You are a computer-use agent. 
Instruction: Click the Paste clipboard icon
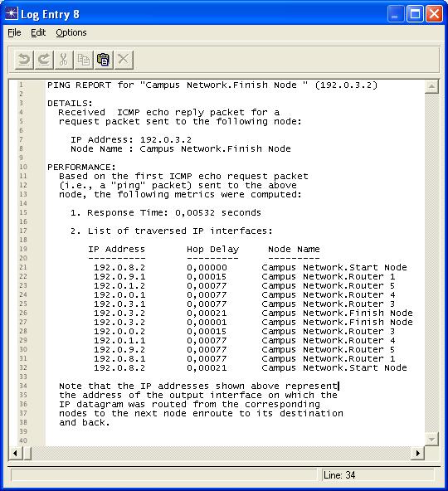(104, 60)
